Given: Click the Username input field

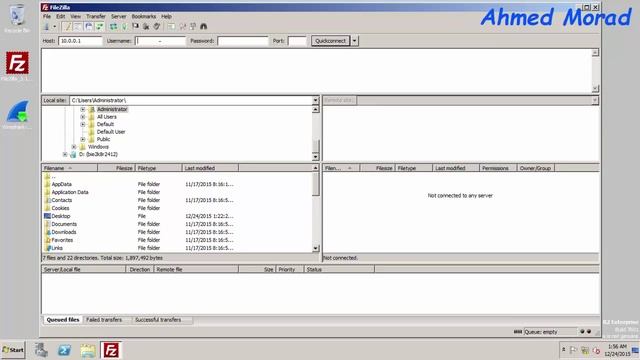Looking at the screenshot, I should (x=160, y=41).
